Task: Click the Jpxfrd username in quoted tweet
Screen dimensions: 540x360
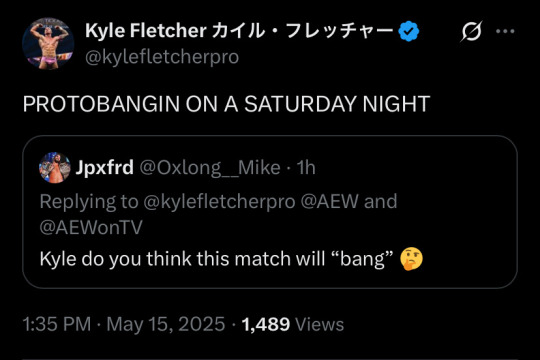Action: 104,168
